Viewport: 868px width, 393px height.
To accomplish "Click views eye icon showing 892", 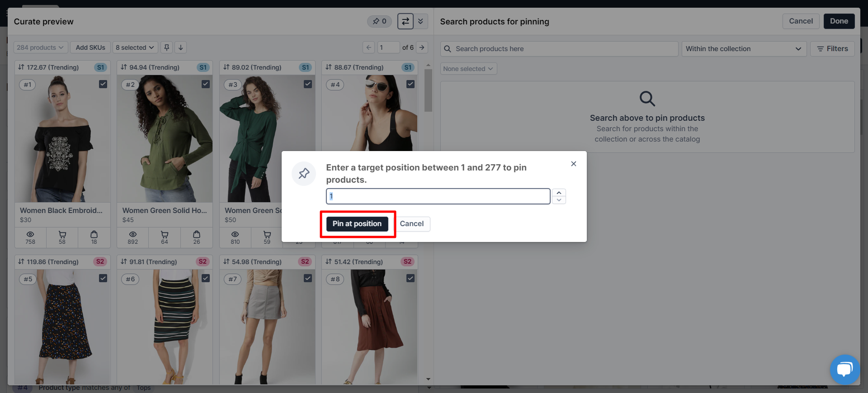I will (133, 234).
